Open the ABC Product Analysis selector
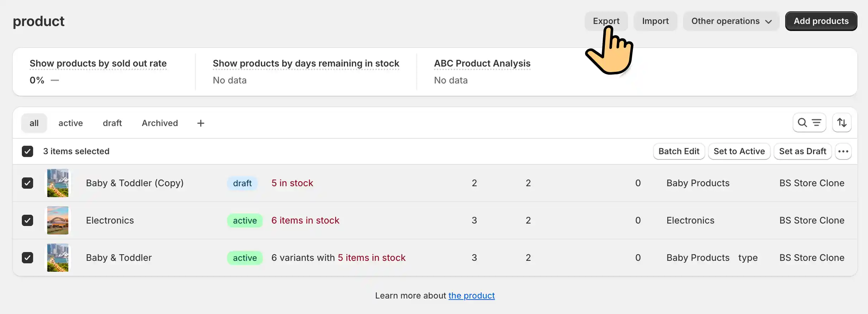Image resolution: width=868 pixels, height=314 pixels. click(x=482, y=63)
